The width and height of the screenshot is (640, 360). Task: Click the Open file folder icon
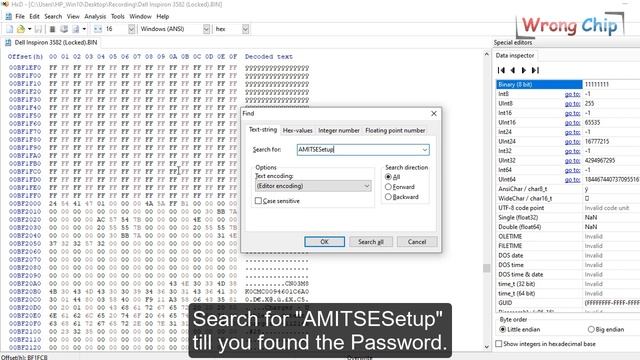21,29
